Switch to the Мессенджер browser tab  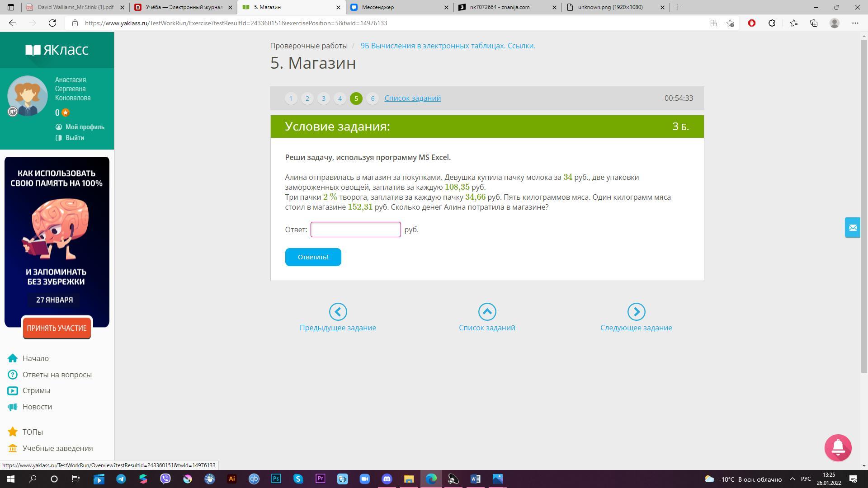point(398,7)
